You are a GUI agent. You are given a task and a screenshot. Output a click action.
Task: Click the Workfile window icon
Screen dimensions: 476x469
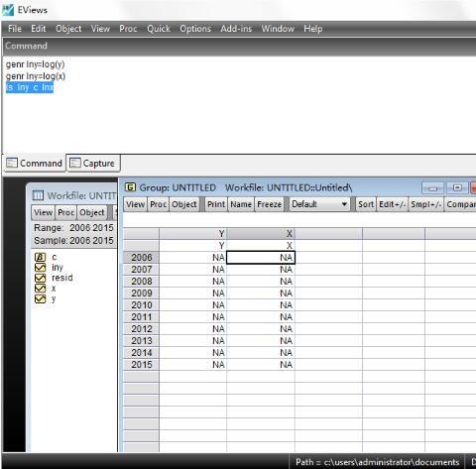tap(38, 195)
